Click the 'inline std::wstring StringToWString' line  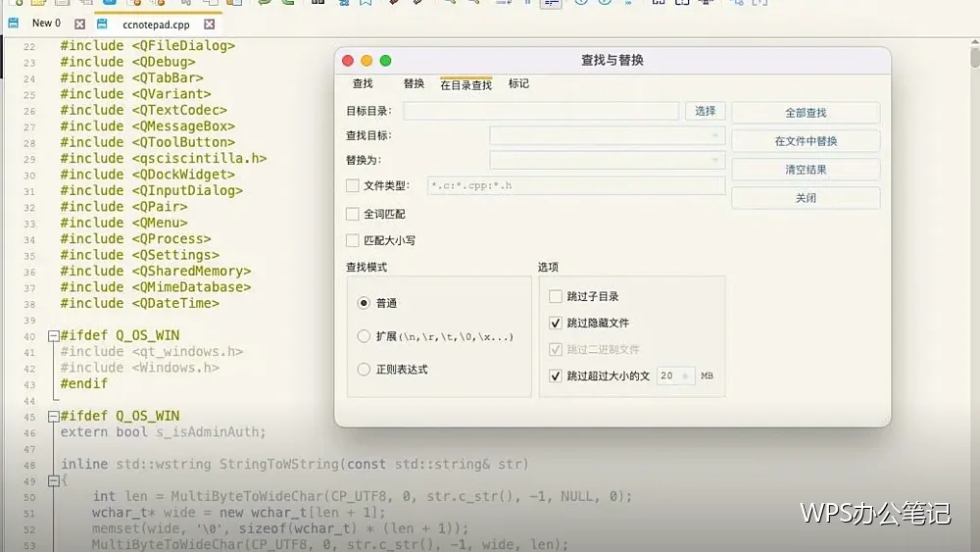(295, 465)
